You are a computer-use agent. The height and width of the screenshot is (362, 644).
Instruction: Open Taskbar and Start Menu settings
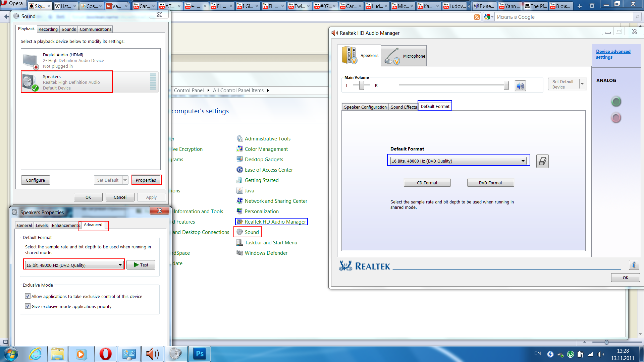pyautogui.click(x=267, y=242)
